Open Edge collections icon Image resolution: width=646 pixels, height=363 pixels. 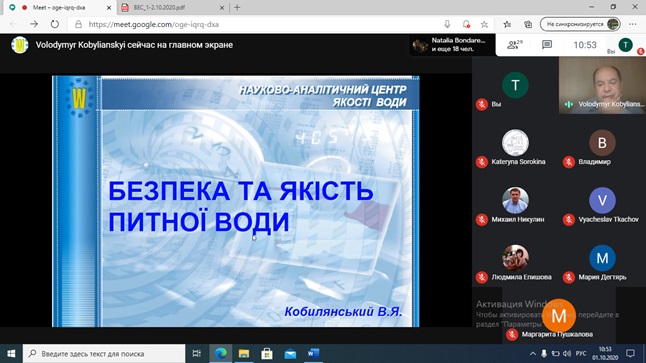tap(528, 24)
